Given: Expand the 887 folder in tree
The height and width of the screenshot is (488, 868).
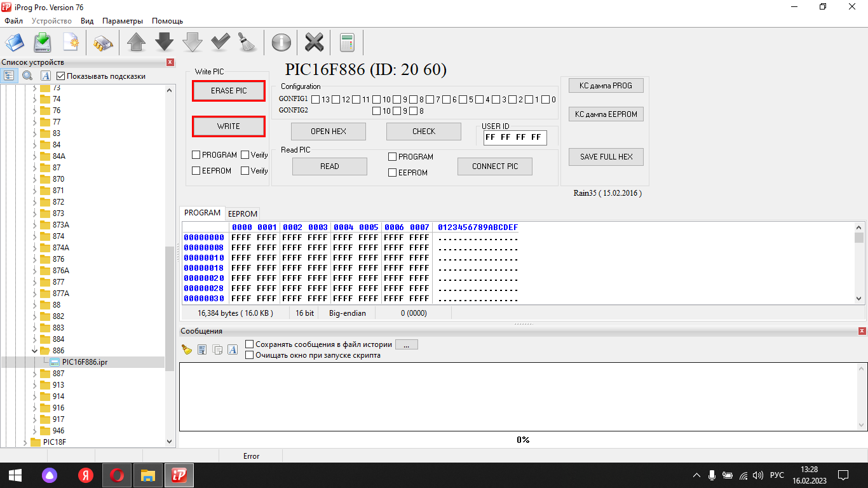Looking at the screenshot, I should [x=35, y=374].
